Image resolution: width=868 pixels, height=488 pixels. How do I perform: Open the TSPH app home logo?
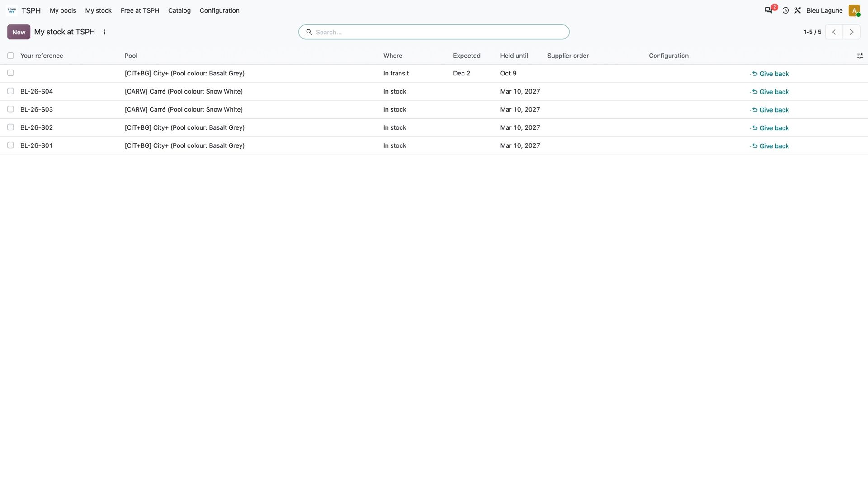coord(12,10)
